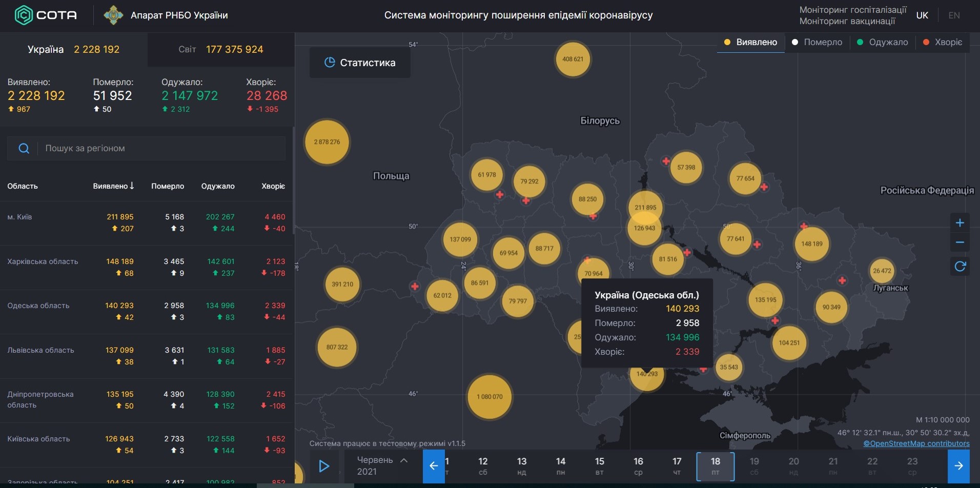The height and width of the screenshot is (488, 980).
Task: Switch language to EN
Action: [x=954, y=15]
